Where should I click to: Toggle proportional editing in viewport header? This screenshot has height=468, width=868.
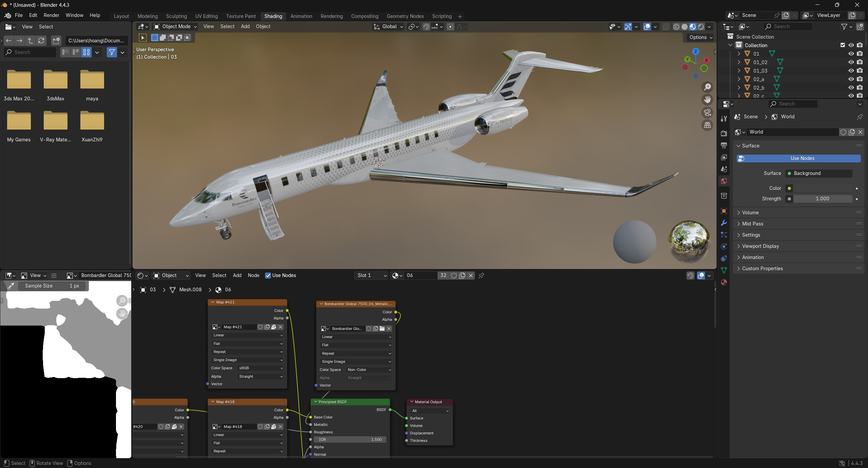tap(450, 26)
